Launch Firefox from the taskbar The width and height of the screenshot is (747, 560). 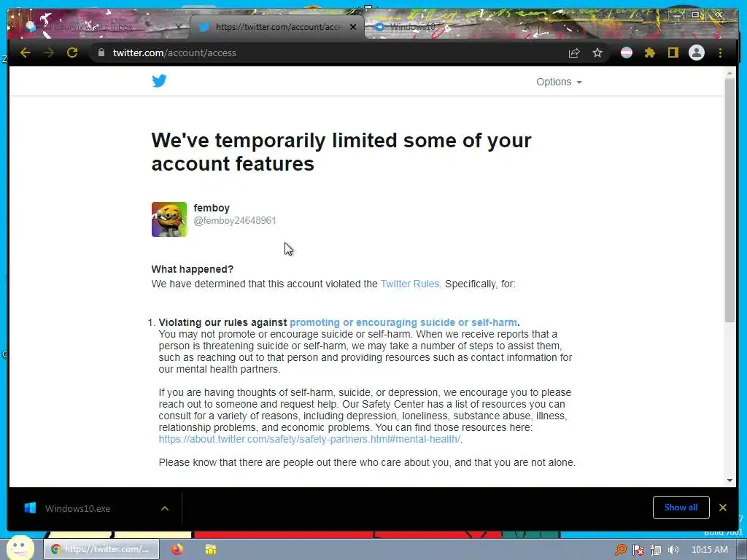coord(178,550)
